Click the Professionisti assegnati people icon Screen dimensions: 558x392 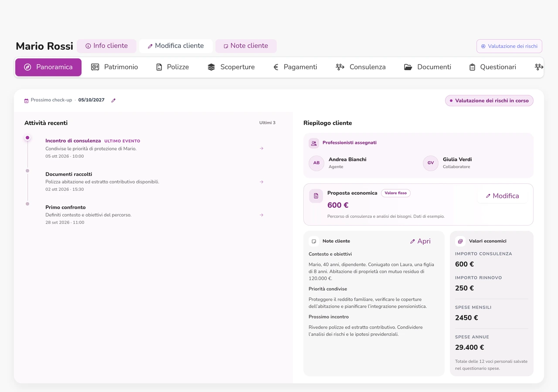[x=314, y=143]
